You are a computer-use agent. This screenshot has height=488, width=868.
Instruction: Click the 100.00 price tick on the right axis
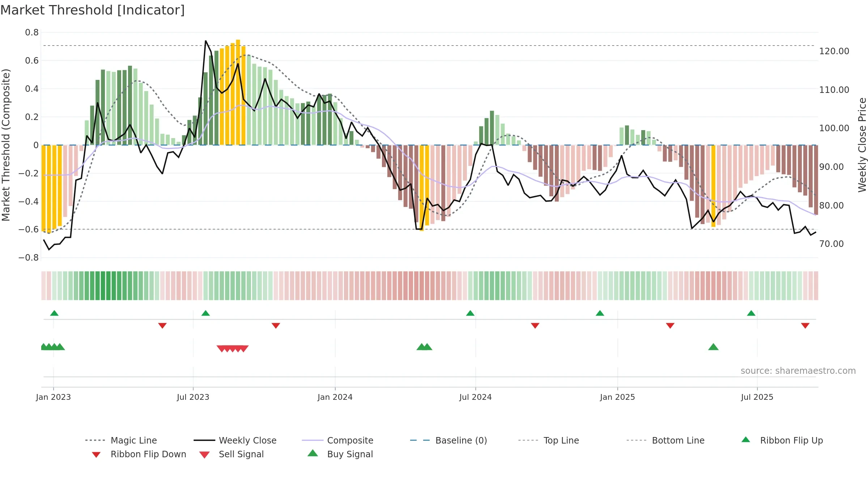[834, 128]
